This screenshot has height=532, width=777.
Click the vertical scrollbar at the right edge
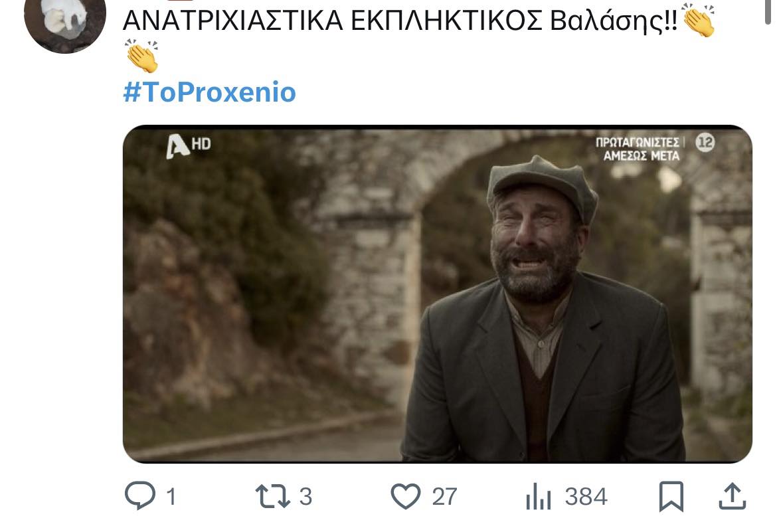tap(768, 11)
